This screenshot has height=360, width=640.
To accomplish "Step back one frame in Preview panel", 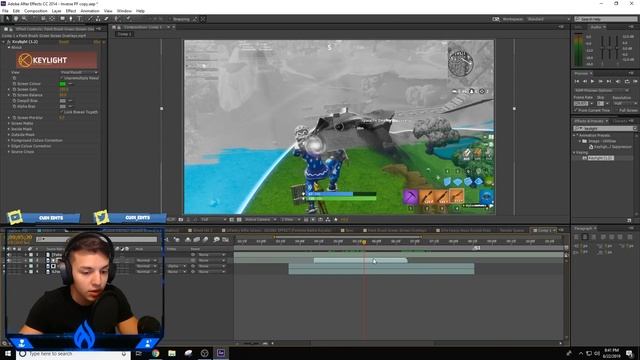I will point(584,82).
